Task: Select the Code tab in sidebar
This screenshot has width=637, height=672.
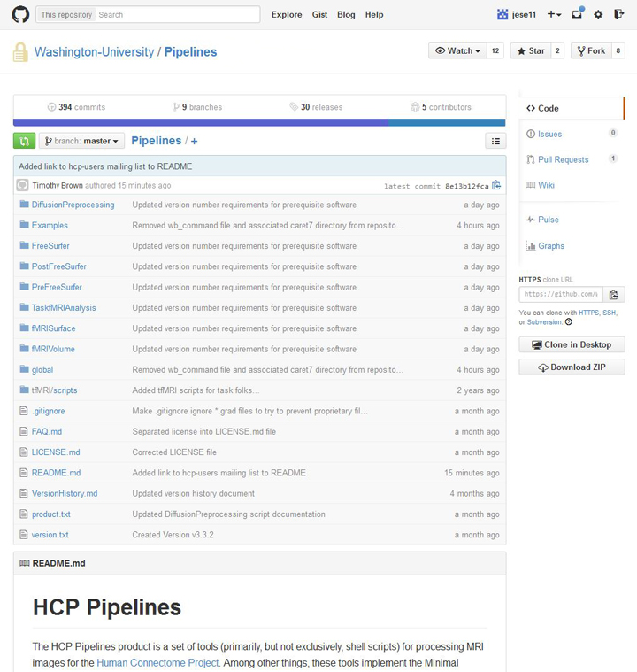Action: (x=572, y=108)
